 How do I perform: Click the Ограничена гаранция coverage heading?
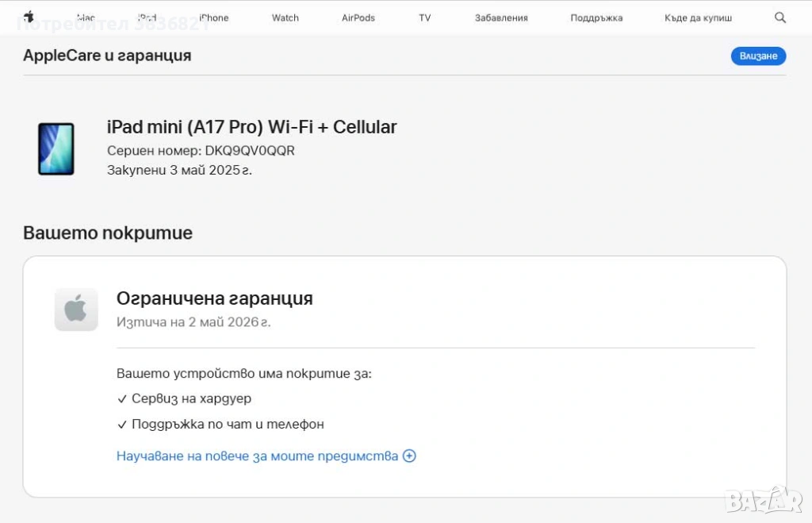pos(215,298)
